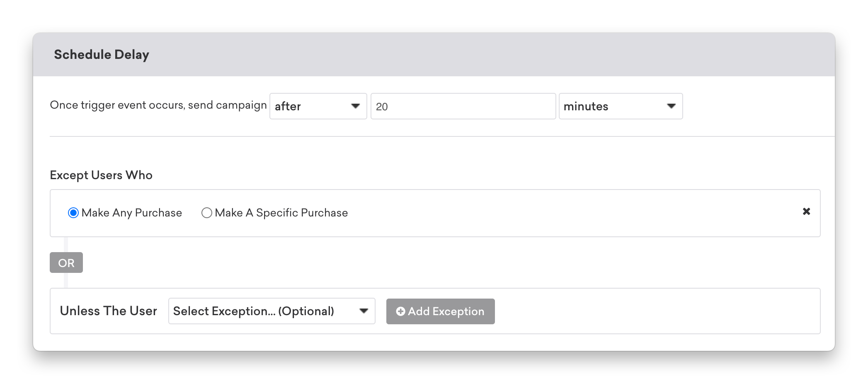Expand the Select Exception (Optional) dropdown
The image size is (868, 384).
(272, 311)
